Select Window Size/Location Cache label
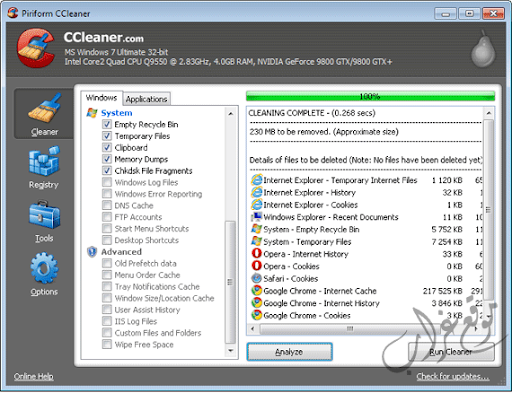 point(164,298)
